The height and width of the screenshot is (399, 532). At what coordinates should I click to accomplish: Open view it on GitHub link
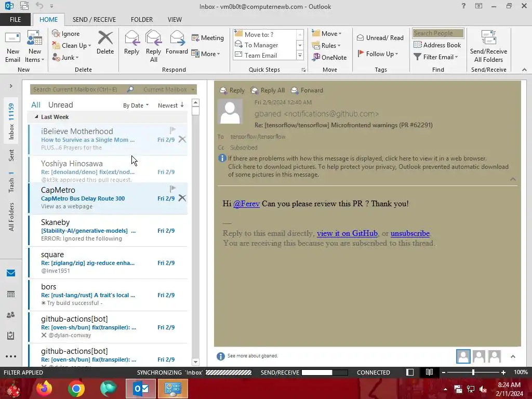pos(347,233)
